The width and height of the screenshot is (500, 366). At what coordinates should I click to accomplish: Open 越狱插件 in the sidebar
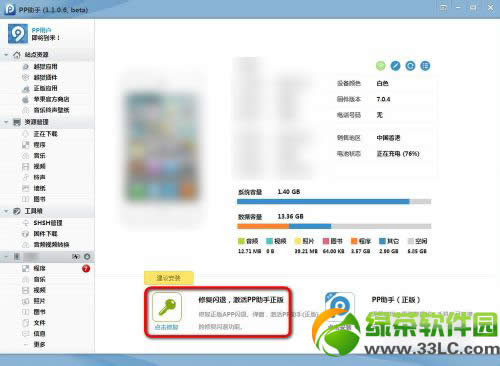tap(45, 77)
